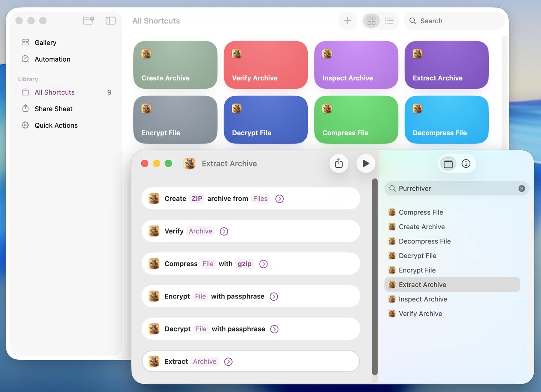Expand options for Compress File action
541x392 pixels.
click(264, 264)
